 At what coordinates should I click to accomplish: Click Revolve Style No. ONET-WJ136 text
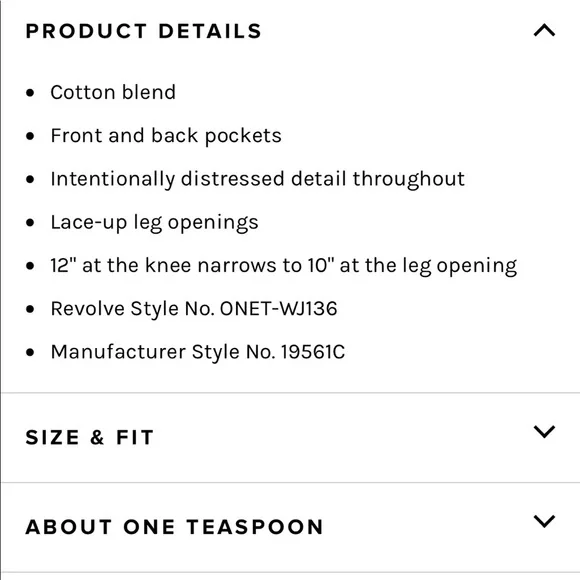point(194,309)
